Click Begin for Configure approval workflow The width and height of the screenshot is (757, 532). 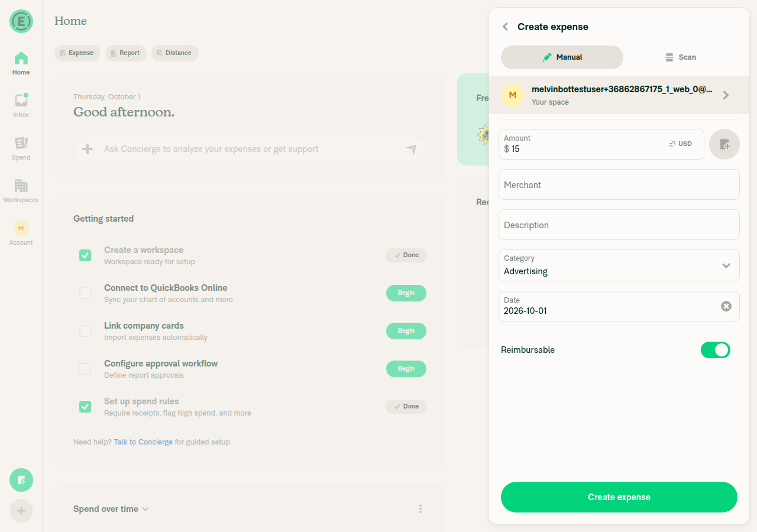tap(406, 369)
